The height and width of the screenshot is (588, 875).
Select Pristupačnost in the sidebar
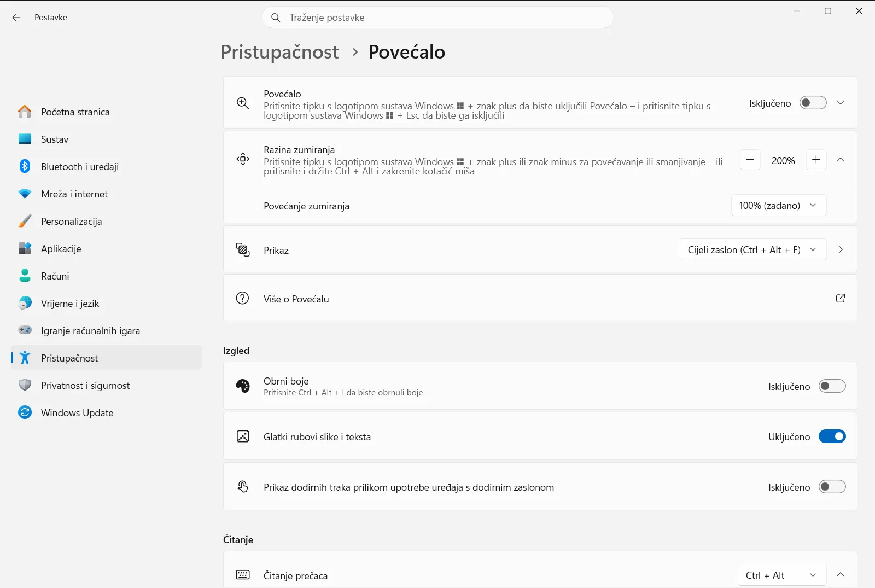[x=106, y=358]
